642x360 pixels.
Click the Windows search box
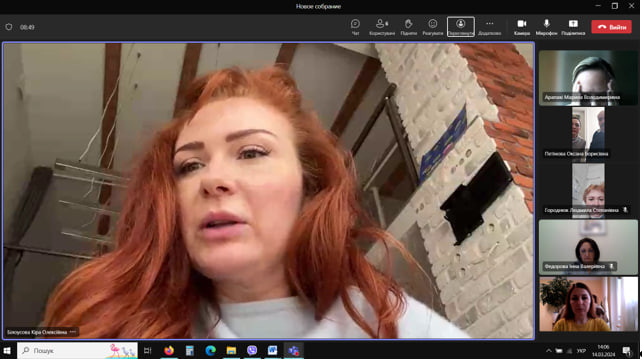click(x=77, y=351)
